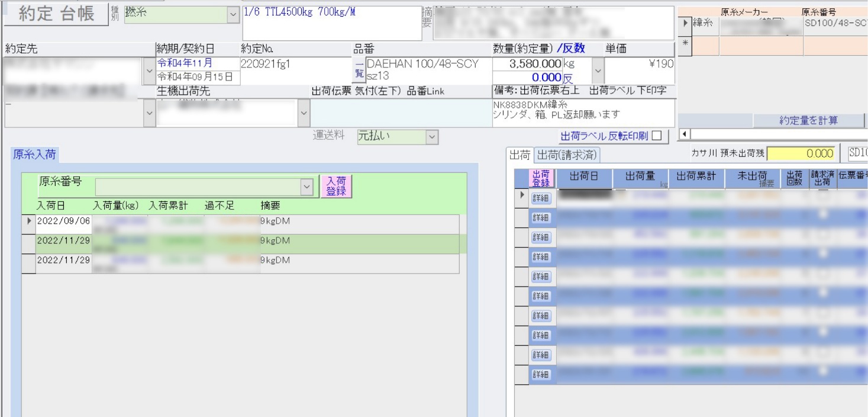Image resolution: width=868 pixels, height=417 pixels.
Task: Expand the 原糸番号 combo box dropdown
Action: pyautogui.click(x=306, y=187)
